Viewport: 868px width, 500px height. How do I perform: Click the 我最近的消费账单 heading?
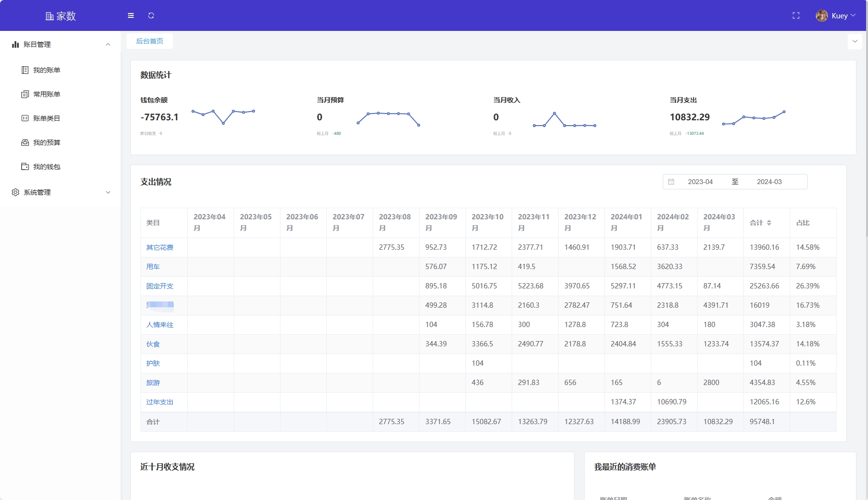(x=625, y=467)
